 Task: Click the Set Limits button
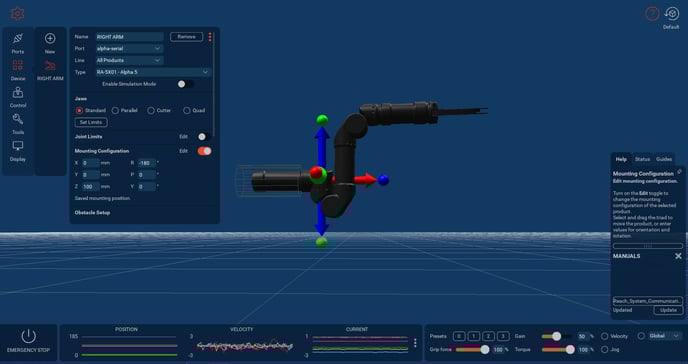[x=91, y=122]
